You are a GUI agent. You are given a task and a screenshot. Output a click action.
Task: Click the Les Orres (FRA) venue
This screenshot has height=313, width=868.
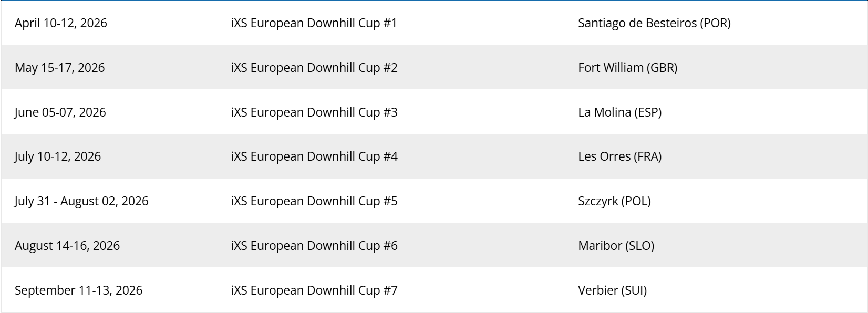click(619, 156)
